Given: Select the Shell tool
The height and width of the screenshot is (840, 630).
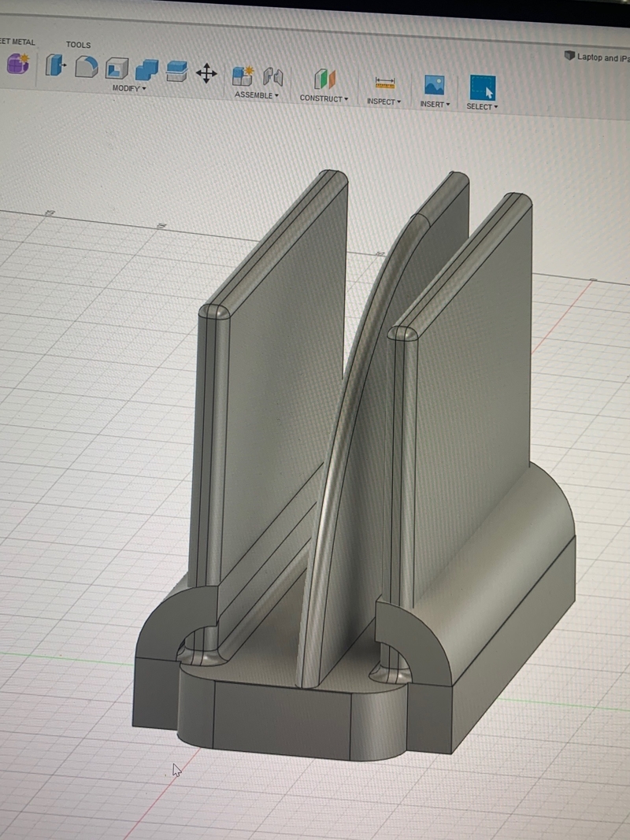Looking at the screenshot, I should (x=117, y=68).
